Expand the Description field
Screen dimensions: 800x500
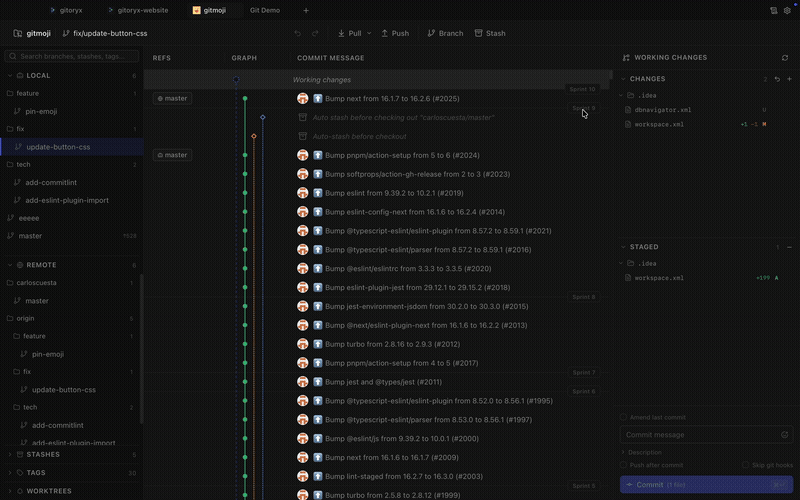click(623, 452)
